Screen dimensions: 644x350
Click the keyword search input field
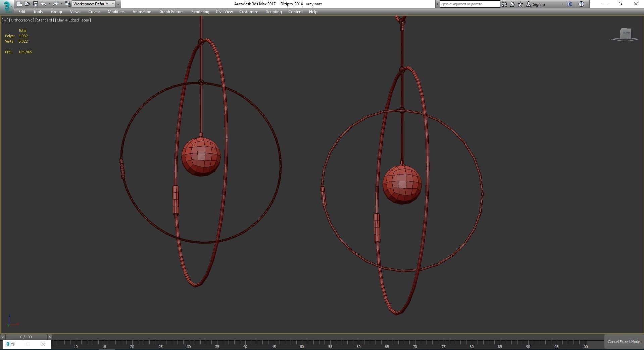point(470,4)
